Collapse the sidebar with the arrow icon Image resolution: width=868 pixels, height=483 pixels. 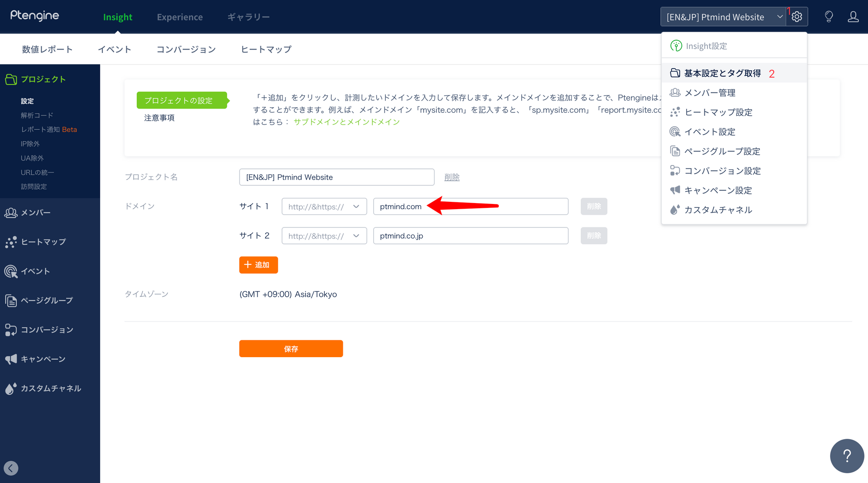11,468
